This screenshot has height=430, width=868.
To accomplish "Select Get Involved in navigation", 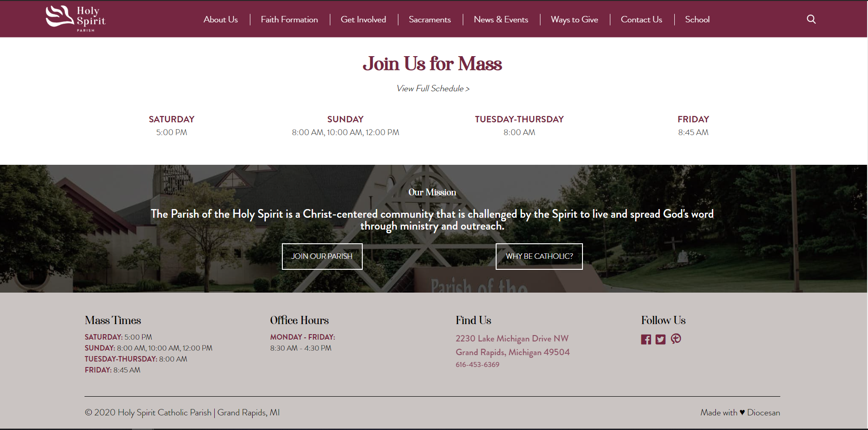I will tap(363, 20).
